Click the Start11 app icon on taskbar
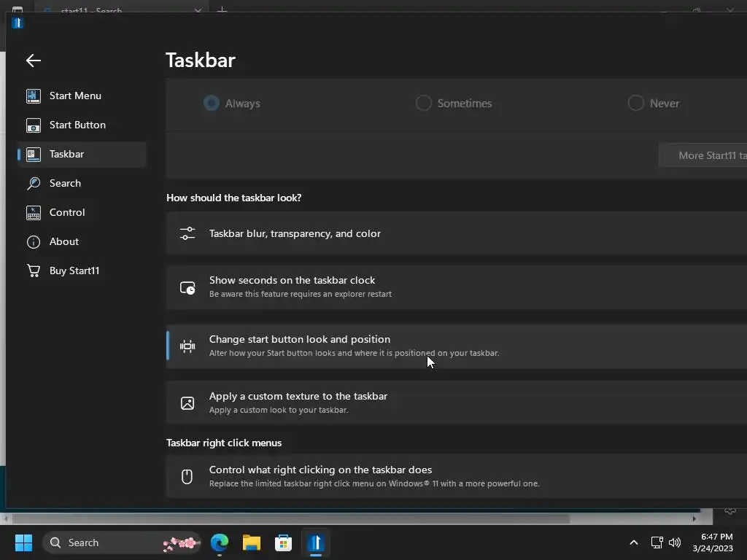This screenshot has width=747, height=560. click(x=315, y=542)
